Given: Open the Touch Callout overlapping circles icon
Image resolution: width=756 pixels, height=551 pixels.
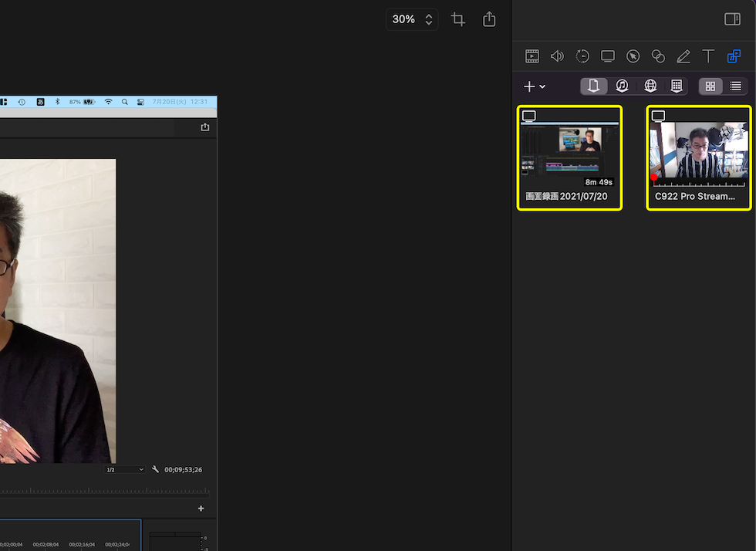Looking at the screenshot, I should [x=658, y=56].
